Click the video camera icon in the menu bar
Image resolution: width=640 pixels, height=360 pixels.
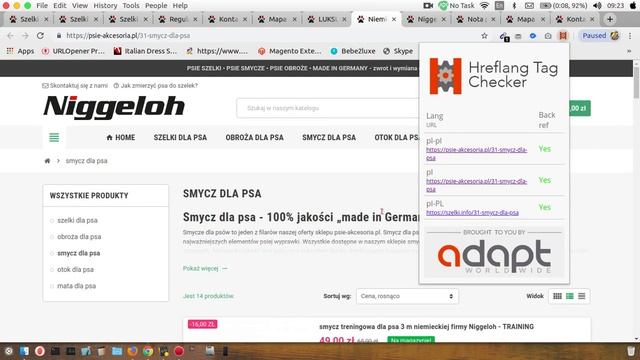[x=428, y=5]
